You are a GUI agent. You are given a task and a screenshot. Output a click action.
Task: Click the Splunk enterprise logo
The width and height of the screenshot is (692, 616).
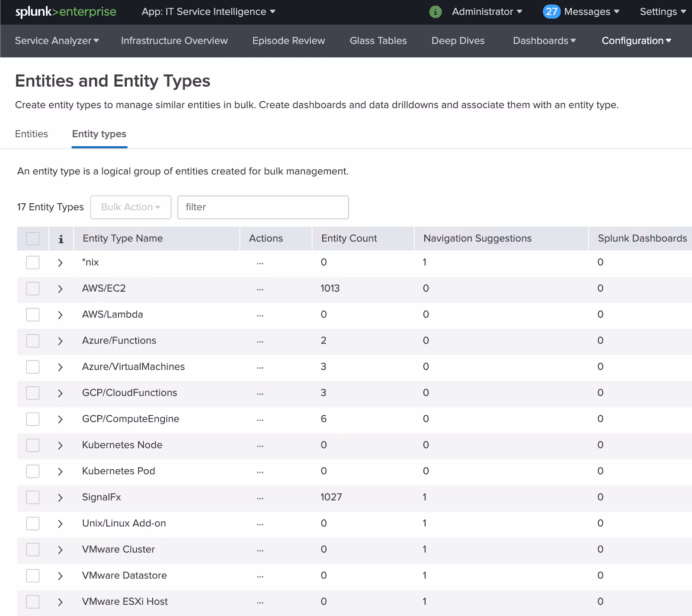click(66, 12)
